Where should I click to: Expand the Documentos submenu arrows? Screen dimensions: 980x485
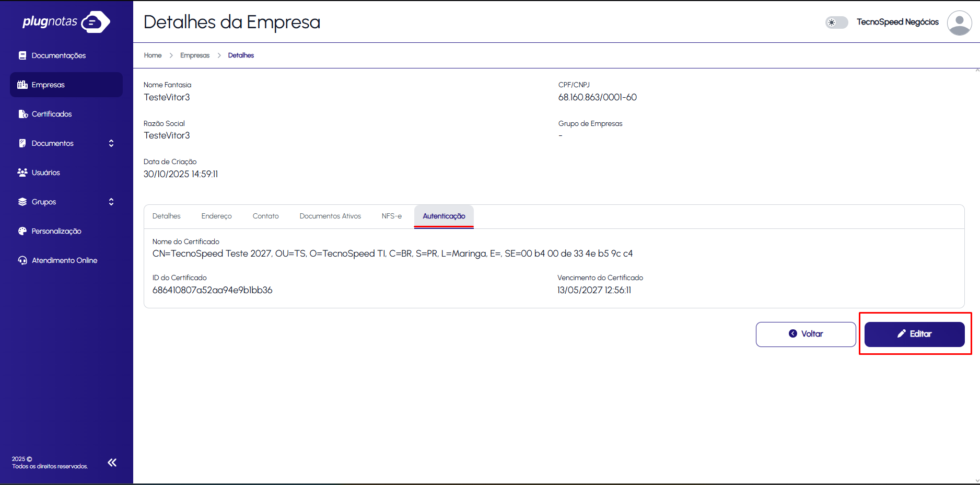pos(111,143)
